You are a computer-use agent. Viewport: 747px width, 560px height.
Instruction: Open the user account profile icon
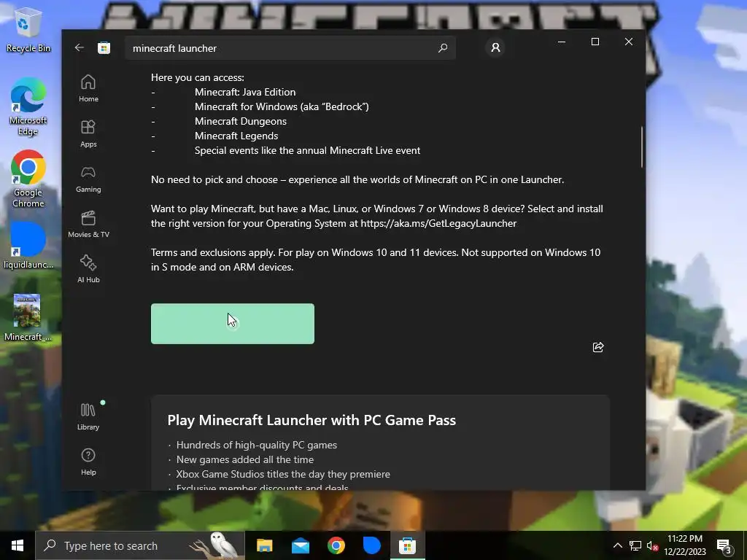(x=495, y=47)
